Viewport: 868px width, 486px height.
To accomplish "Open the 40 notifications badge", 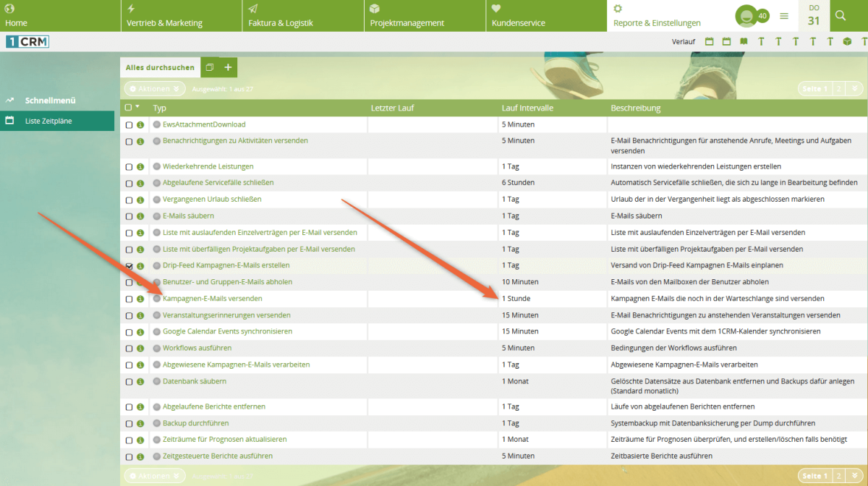I will click(x=762, y=16).
